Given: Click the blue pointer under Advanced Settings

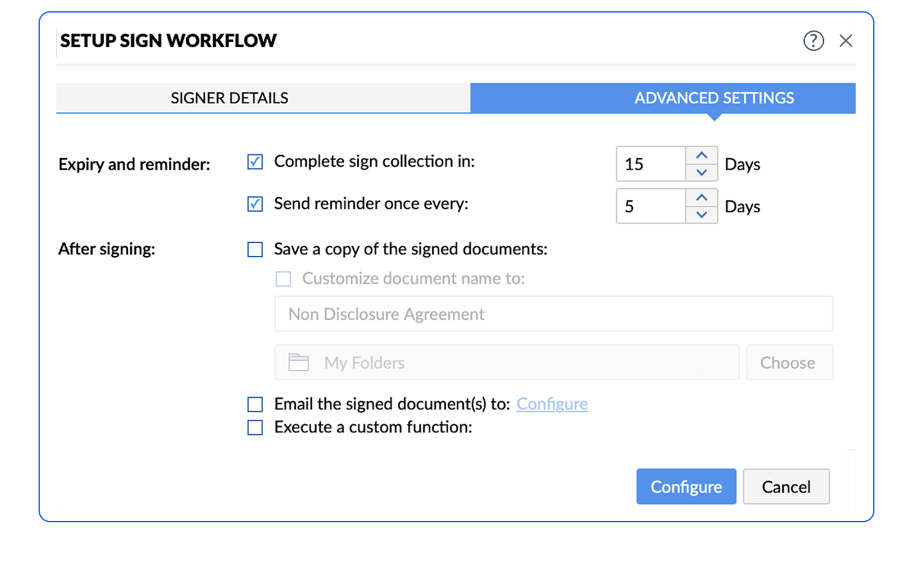Looking at the screenshot, I should tap(715, 116).
